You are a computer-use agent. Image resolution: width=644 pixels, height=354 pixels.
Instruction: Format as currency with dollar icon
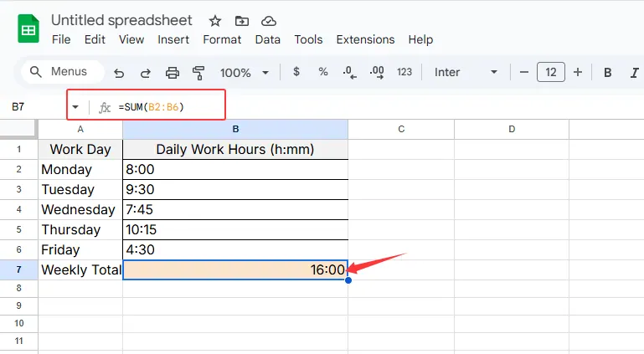click(x=296, y=72)
